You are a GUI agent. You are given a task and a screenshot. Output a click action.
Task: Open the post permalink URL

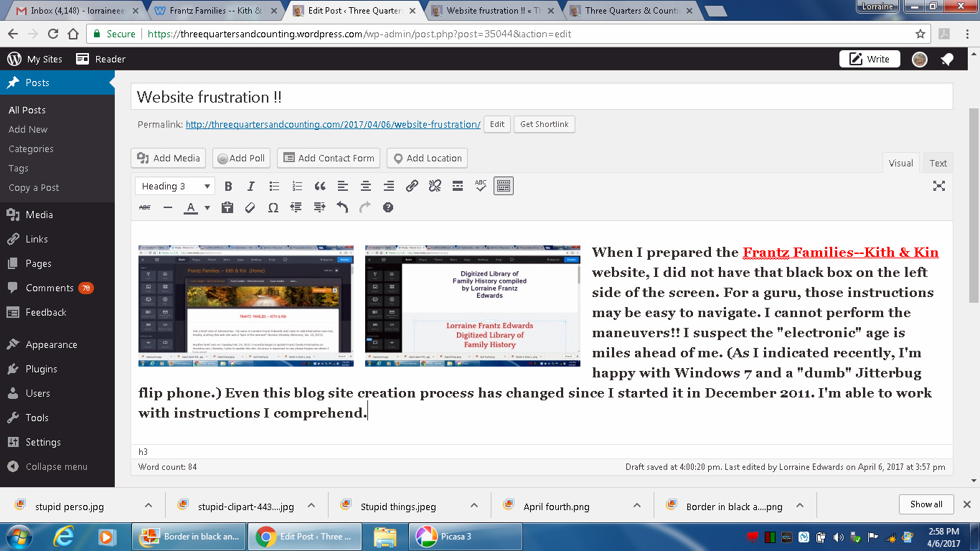pos(333,124)
